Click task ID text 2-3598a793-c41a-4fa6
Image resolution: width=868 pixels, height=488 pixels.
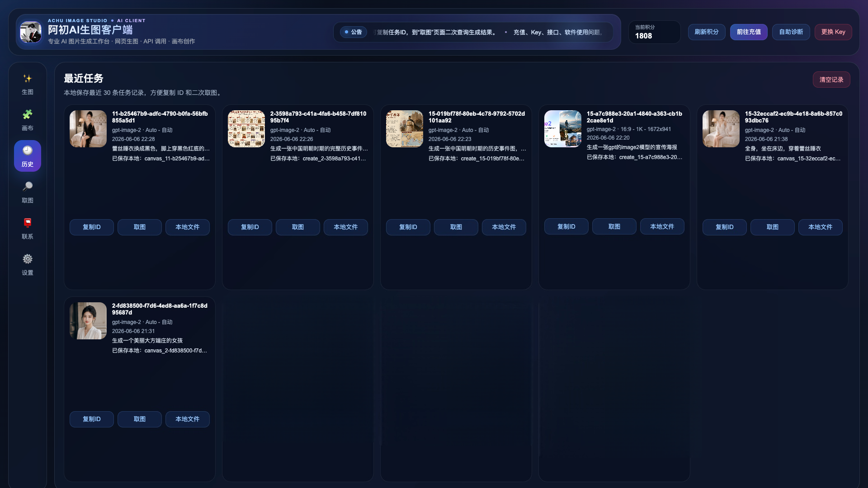pyautogui.click(x=318, y=117)
